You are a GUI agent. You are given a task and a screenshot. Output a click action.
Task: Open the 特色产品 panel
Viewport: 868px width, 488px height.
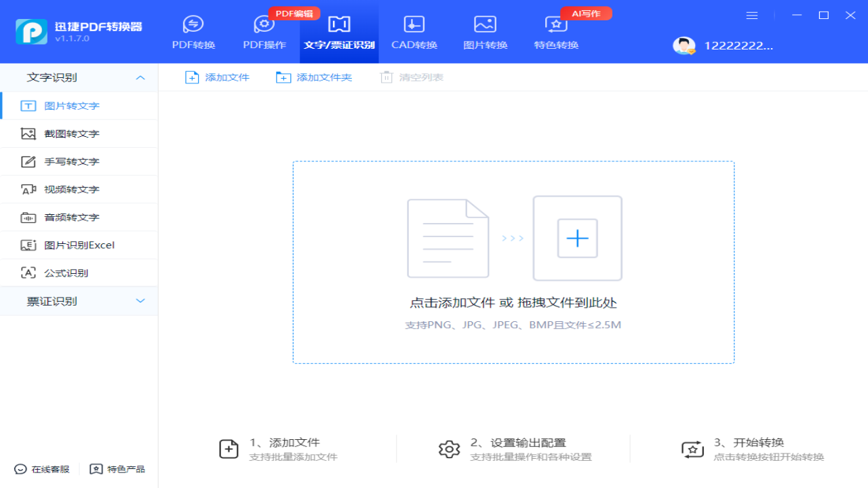point(118,468)
